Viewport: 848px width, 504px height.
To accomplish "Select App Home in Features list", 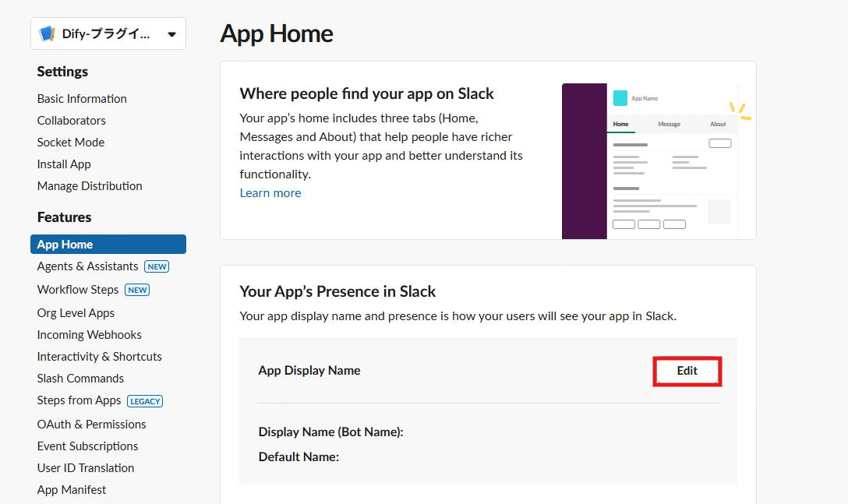I will tap(108, 245).
